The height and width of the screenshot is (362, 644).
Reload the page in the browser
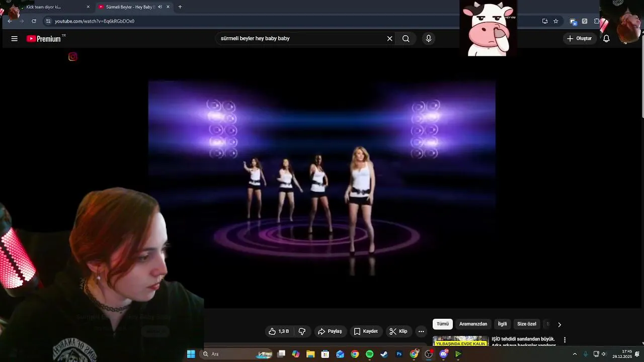[34, 21]
